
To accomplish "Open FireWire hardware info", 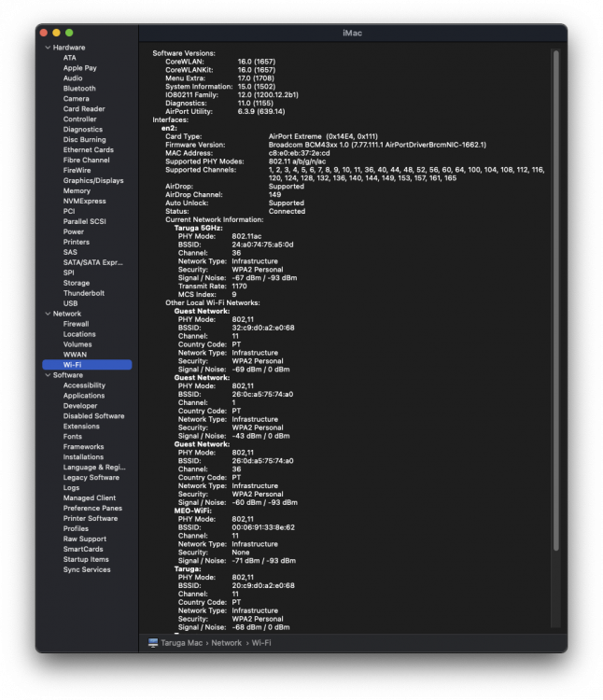I will tap(77, 171).
